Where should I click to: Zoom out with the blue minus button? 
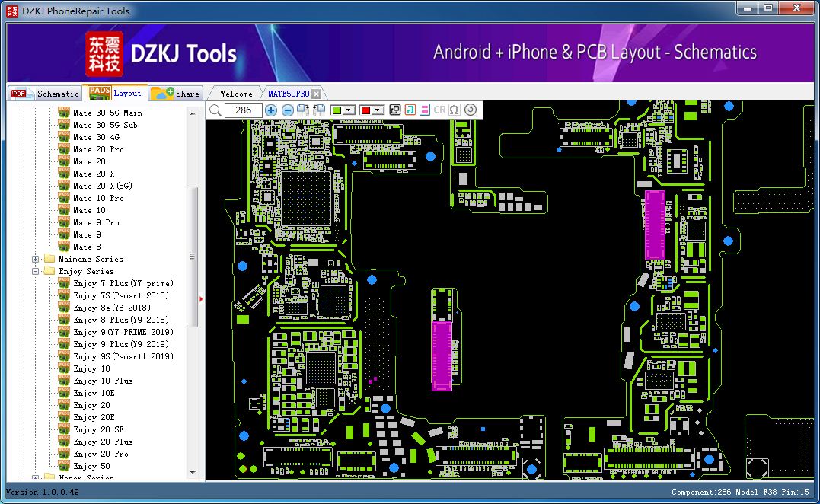click(x=287, y=110)
